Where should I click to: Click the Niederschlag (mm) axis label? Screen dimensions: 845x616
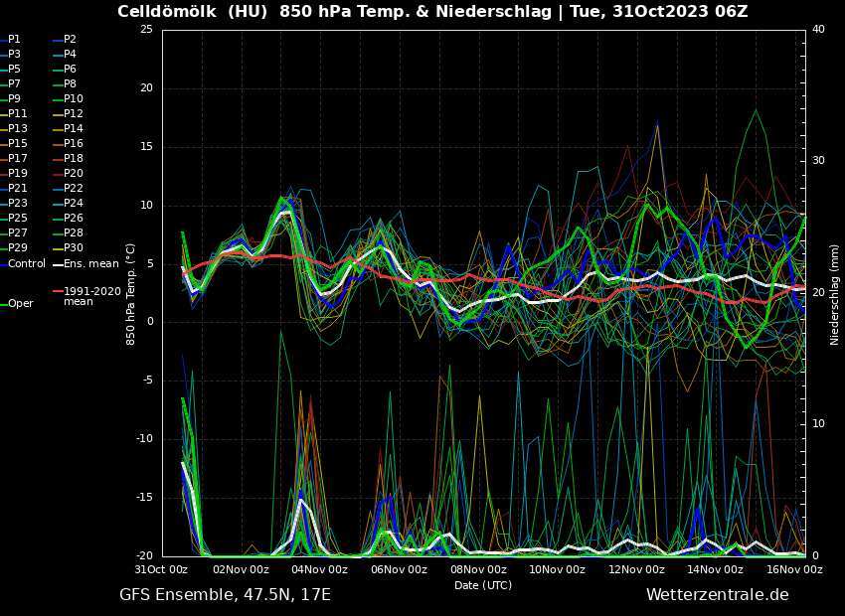pos(834,294)
